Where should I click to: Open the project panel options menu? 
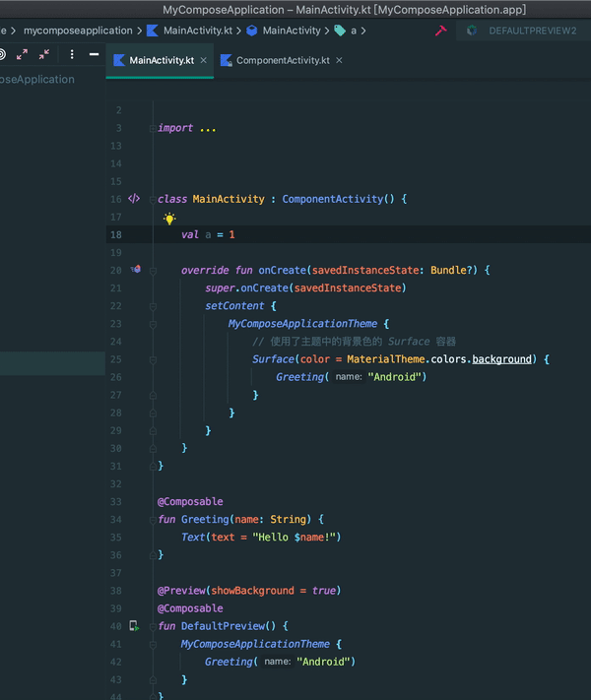(x=72, y=54)
